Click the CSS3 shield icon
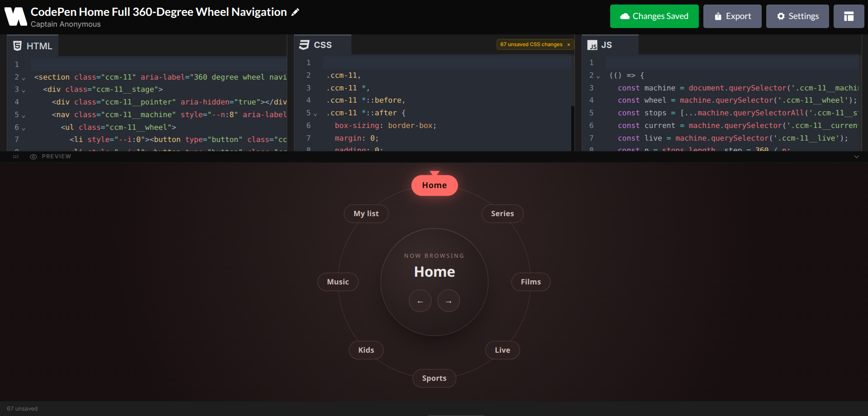 click(304, 45)
